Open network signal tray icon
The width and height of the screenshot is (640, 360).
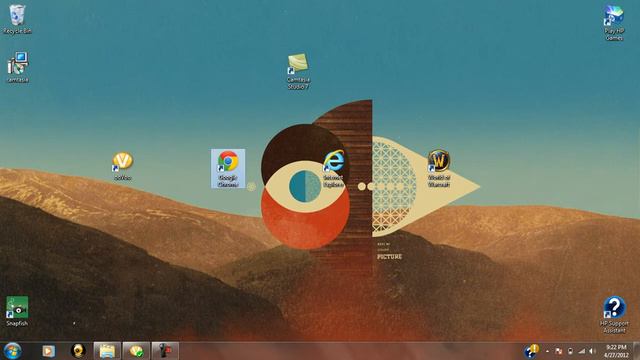point(581,351)
